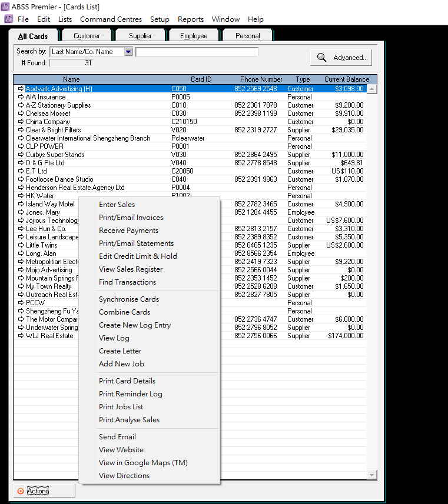This screenshot has height=504, width=448.
Task: Open detail arrow for A-Z Stationery Supplies
Action: pyautogui.click(x=21, y=105)
